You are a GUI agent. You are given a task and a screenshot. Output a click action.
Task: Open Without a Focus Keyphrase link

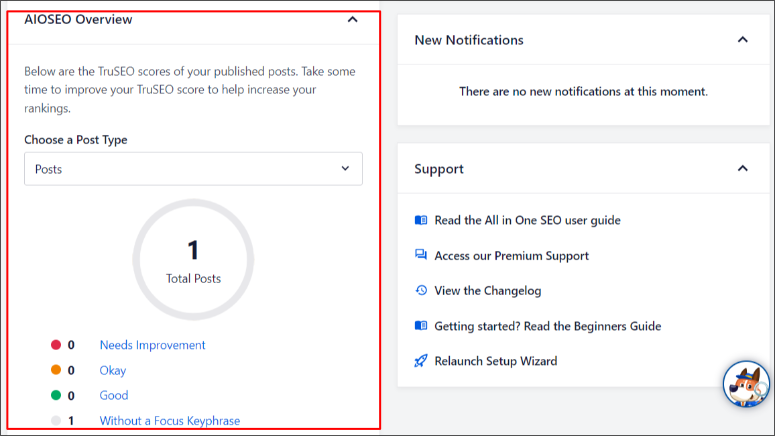170,421
